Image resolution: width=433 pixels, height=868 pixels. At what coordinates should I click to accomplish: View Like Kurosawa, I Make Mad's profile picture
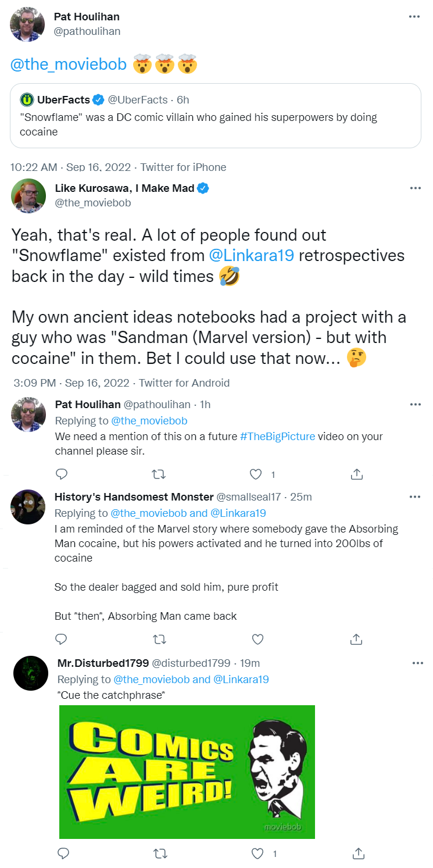pos(28,197)
